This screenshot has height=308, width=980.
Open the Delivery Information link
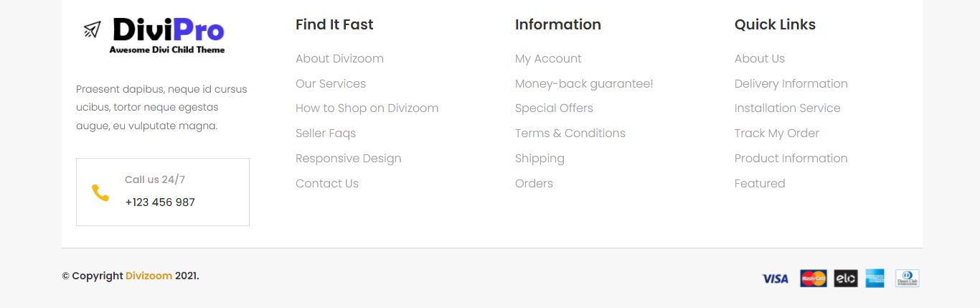(791, 84)
